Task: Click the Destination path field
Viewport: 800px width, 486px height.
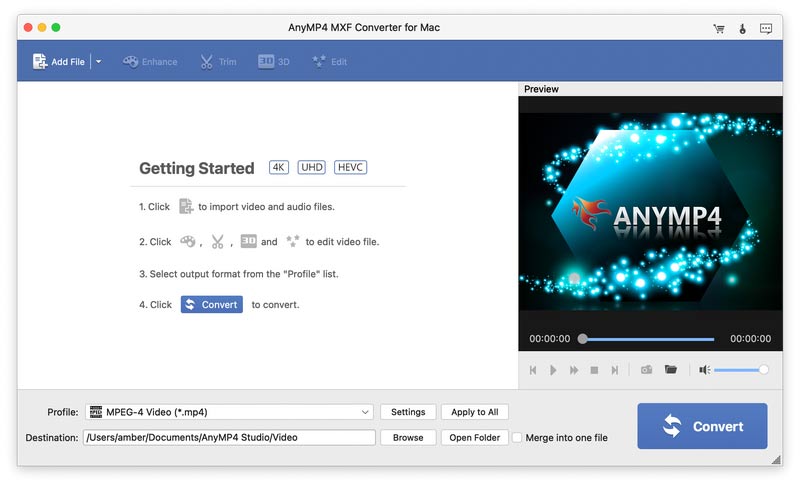Action: click(229, 438)
